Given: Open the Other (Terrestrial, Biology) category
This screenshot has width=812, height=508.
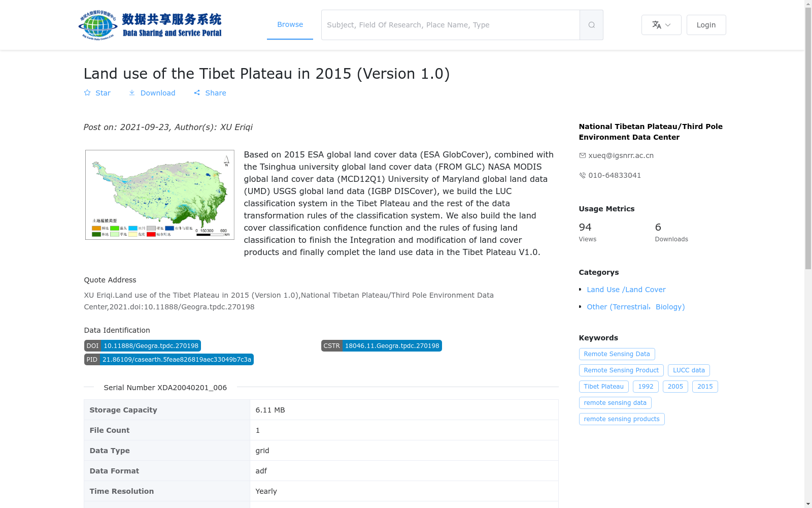Looking at the screenshot, I should coord(635,307).
